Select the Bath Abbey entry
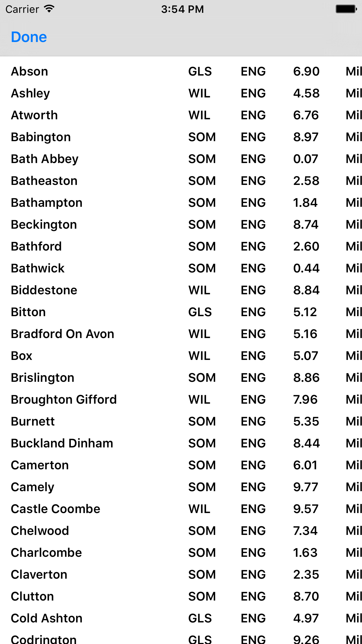Viewport: 362px width, 644px height. pos(181,159)
